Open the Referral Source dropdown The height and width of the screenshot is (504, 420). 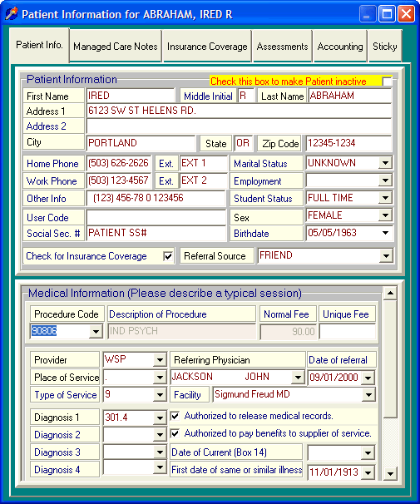click(x=386, y=256)
